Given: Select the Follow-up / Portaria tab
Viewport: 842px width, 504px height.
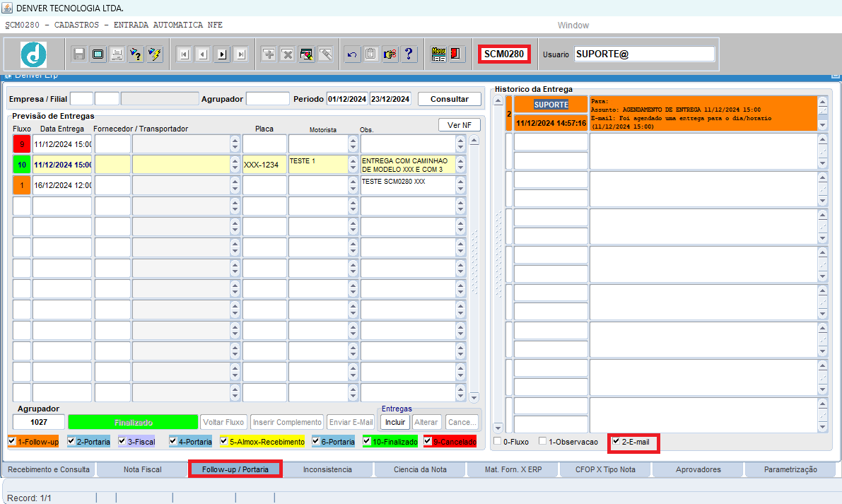Looking at the screenshot, I should (x=235, y=469).
